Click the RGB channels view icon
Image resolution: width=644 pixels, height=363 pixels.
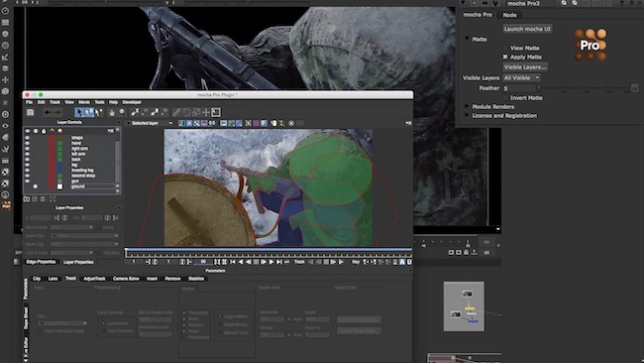coord(181,123)
